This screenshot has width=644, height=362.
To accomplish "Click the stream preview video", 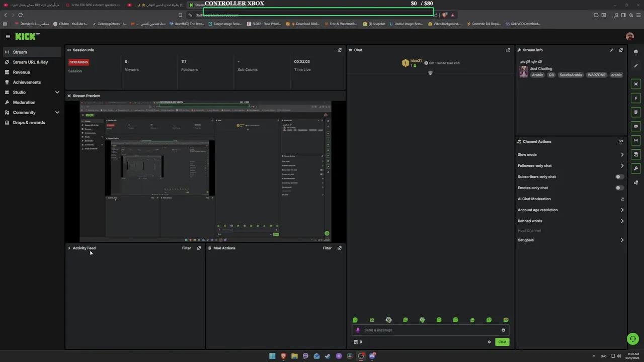I will (x=205, y=171).
